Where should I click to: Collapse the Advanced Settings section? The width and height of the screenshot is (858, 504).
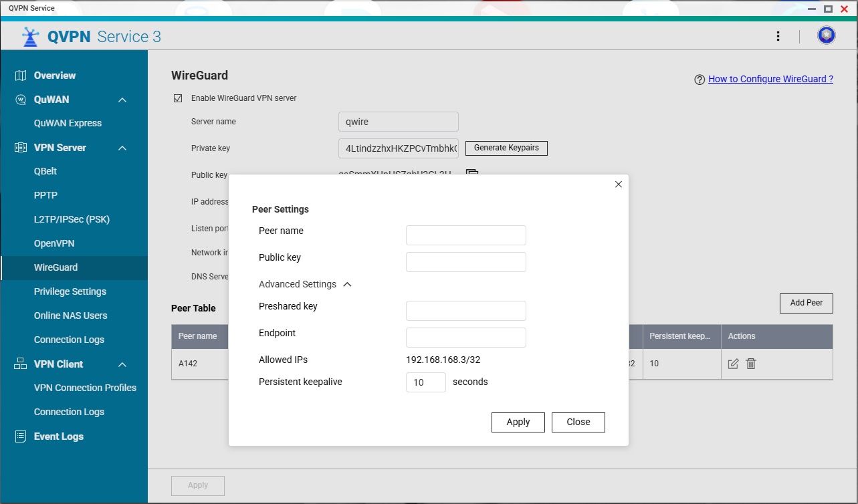pos(347,284)
